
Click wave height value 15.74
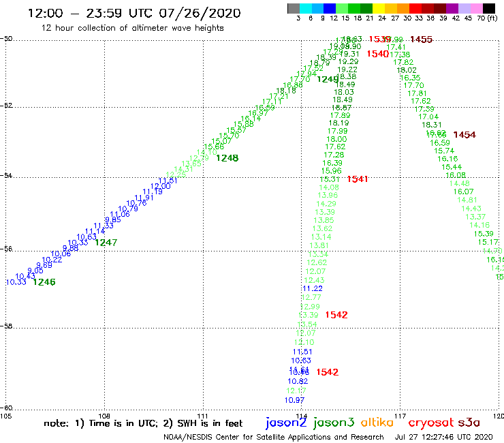coord(444,151)
